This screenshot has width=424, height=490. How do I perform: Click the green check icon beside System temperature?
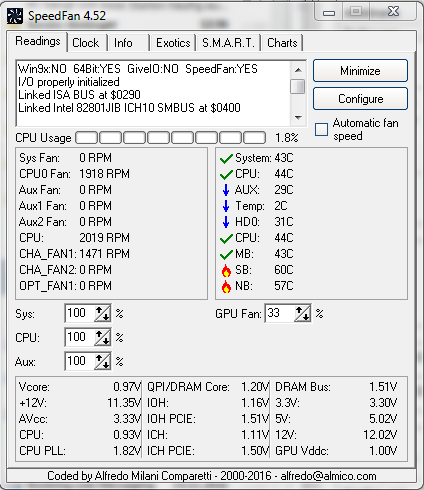pyautogui.click(x=226, y=159)
